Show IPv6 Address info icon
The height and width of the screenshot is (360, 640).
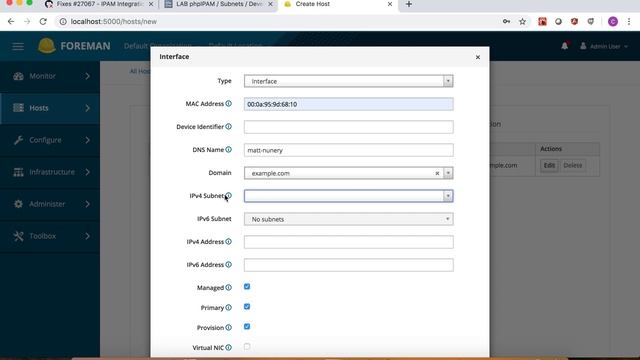(229, 264)
